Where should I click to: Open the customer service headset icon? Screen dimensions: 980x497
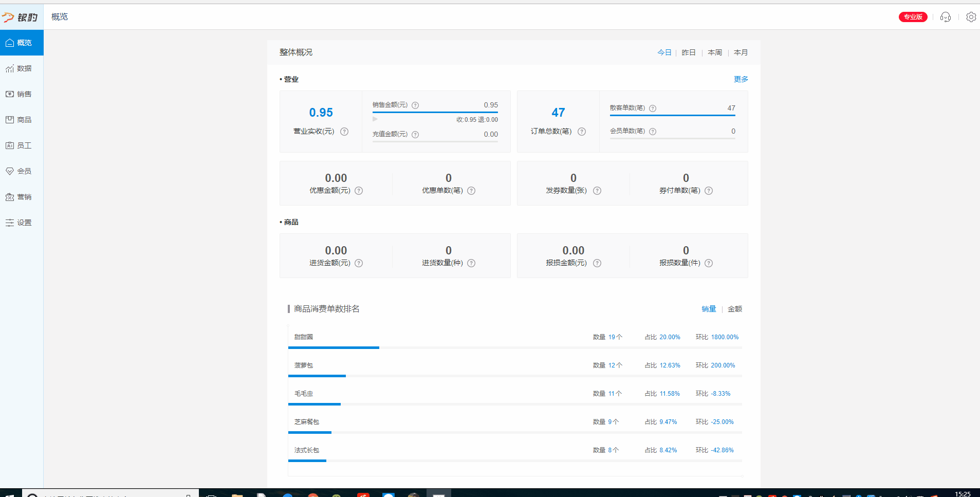[x=946, y=17]
